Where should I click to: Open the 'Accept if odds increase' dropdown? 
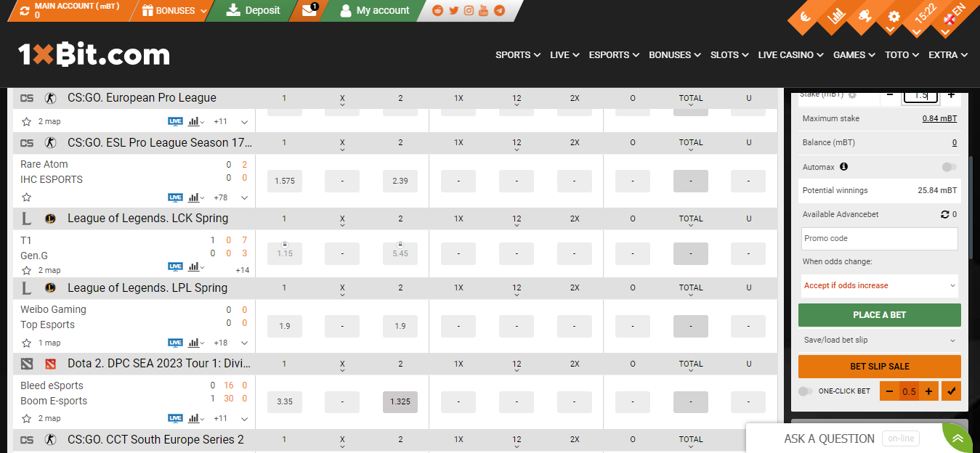coord(879,286)
